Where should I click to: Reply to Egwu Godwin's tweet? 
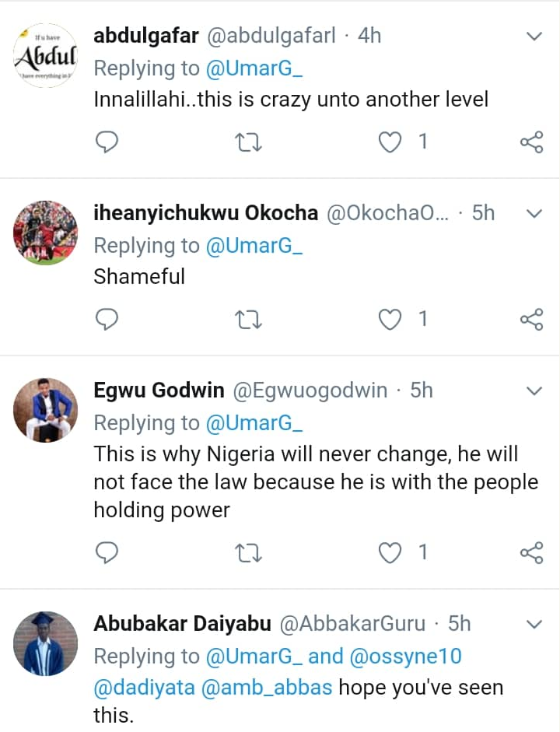coord(107,552)
